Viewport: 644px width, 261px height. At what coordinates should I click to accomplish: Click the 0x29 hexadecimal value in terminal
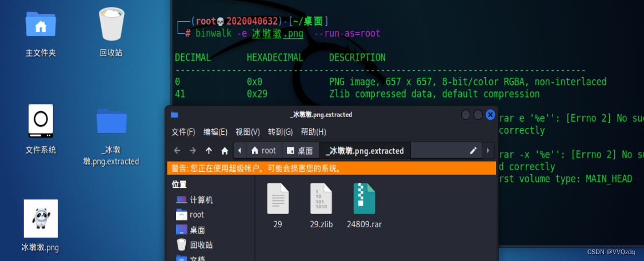(257, 94)
